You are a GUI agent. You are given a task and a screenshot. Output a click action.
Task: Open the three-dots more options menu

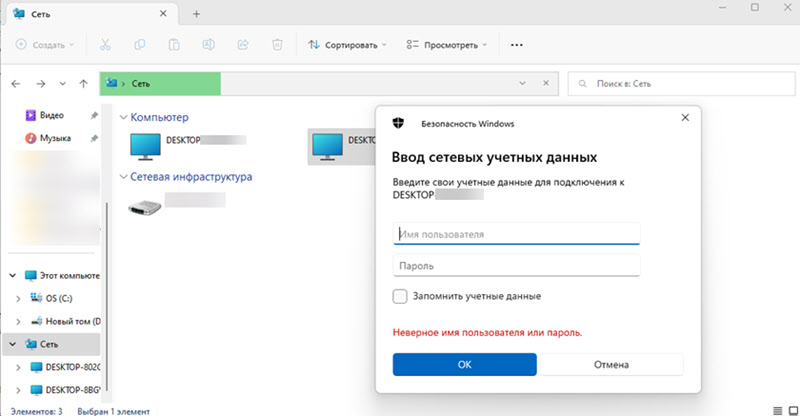coord(517,45)
